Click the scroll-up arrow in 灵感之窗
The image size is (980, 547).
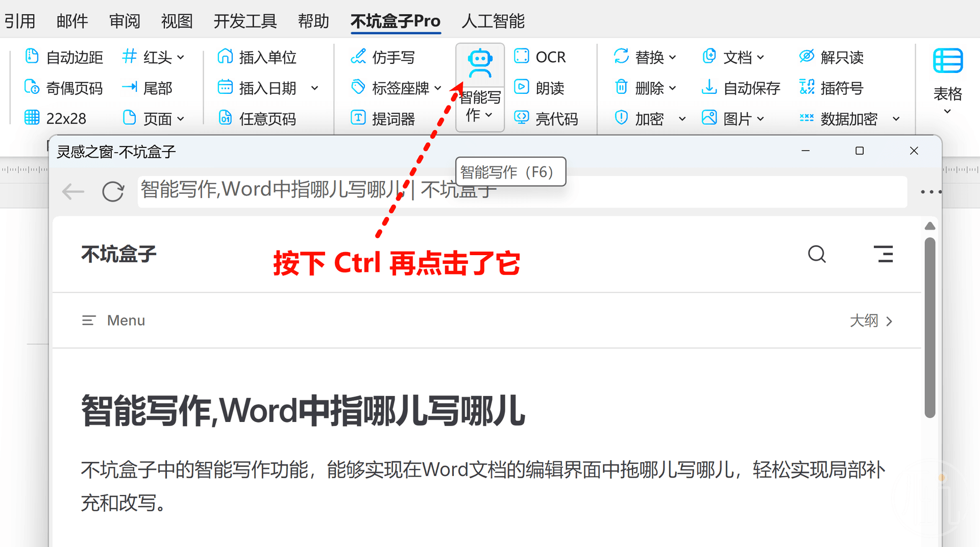pos(930,226)
